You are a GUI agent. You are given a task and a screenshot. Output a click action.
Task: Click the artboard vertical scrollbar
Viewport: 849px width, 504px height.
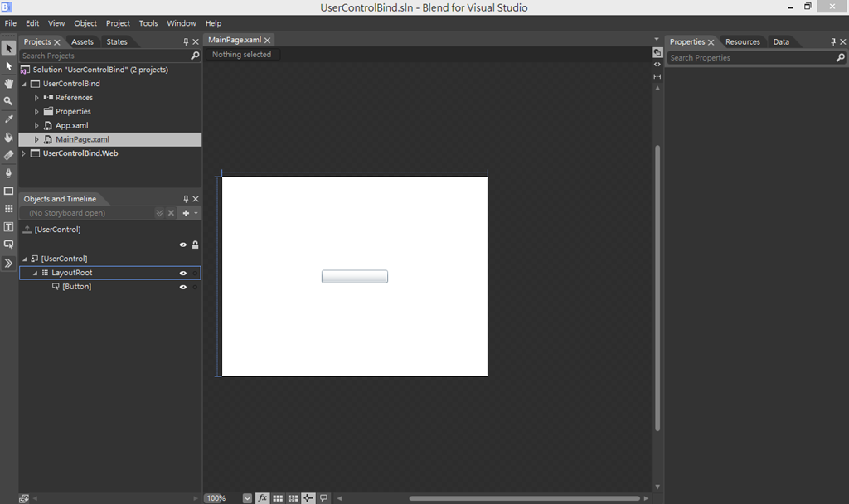point(657,288)
